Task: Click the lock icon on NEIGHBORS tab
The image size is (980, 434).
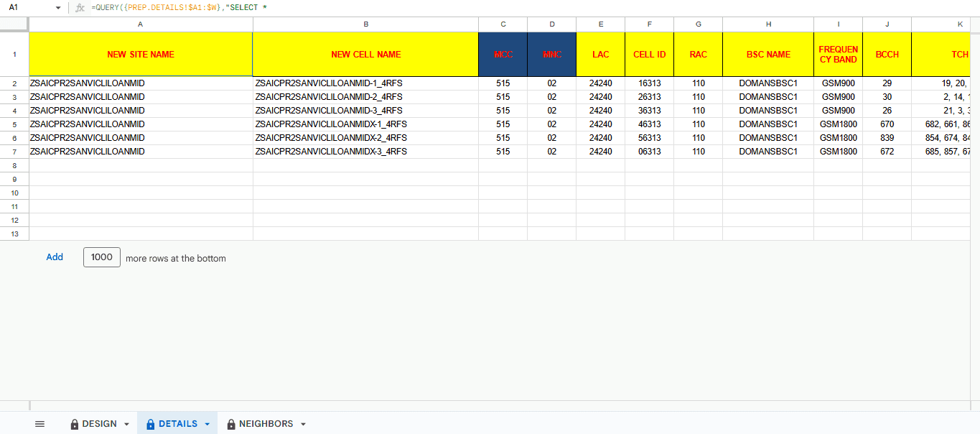Action: point(231,425)
